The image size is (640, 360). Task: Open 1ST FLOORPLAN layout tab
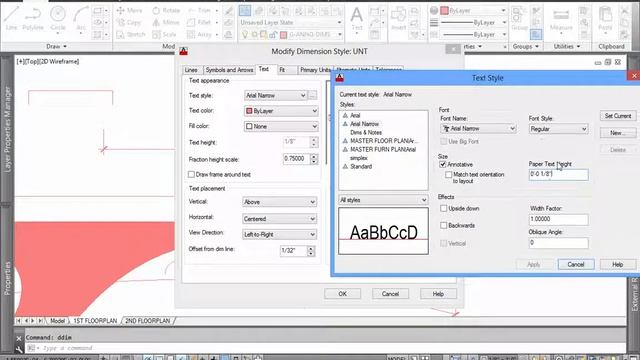pyautogui.click(x=96, y=321)
